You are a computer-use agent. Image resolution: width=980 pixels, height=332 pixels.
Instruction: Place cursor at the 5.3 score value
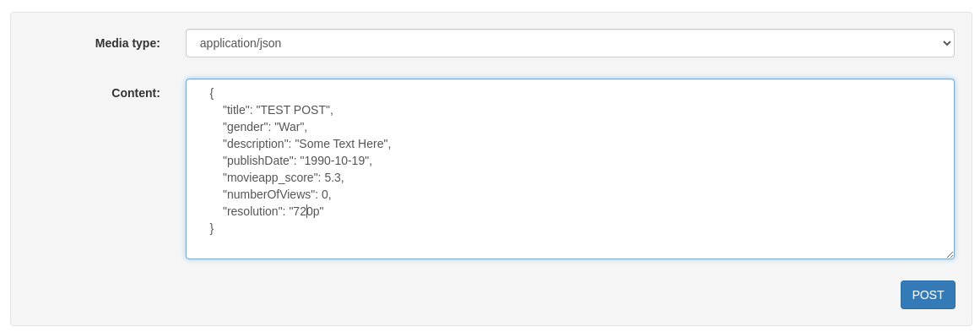333,177
